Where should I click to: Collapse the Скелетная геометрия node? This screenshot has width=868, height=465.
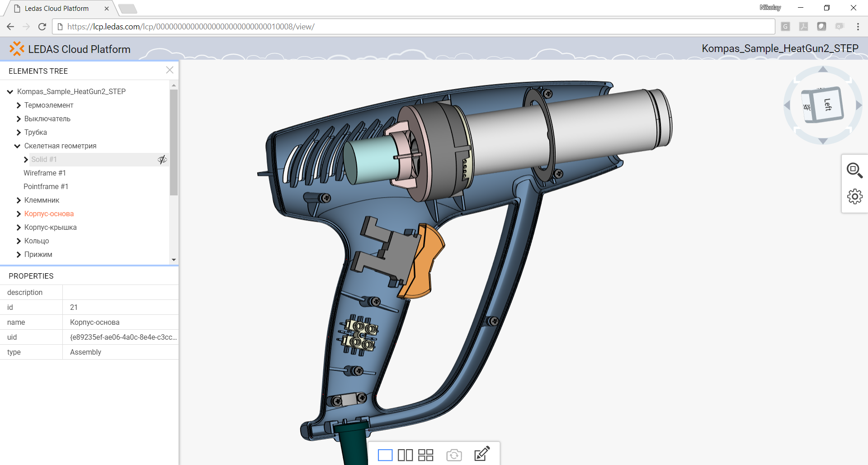[17, 146]
